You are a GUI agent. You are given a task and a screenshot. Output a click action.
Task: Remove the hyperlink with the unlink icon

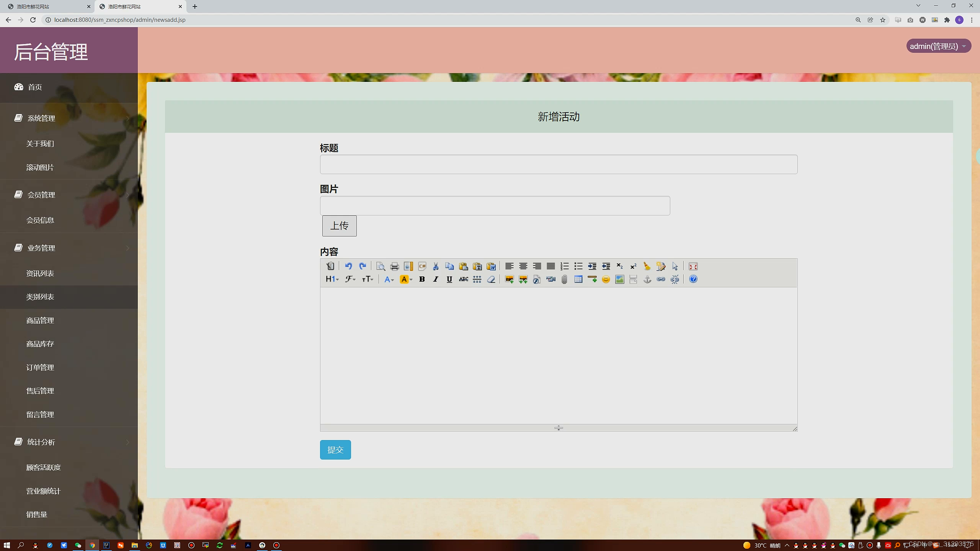675,279
